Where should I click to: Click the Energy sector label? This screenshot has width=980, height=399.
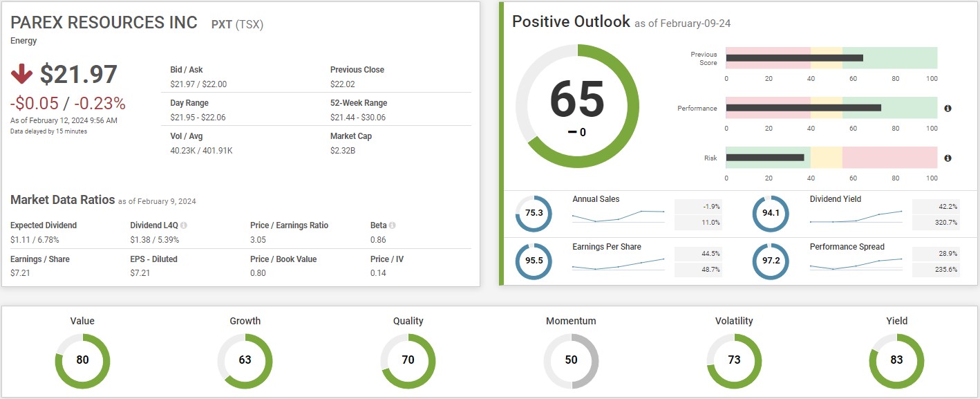pos(24,41)
